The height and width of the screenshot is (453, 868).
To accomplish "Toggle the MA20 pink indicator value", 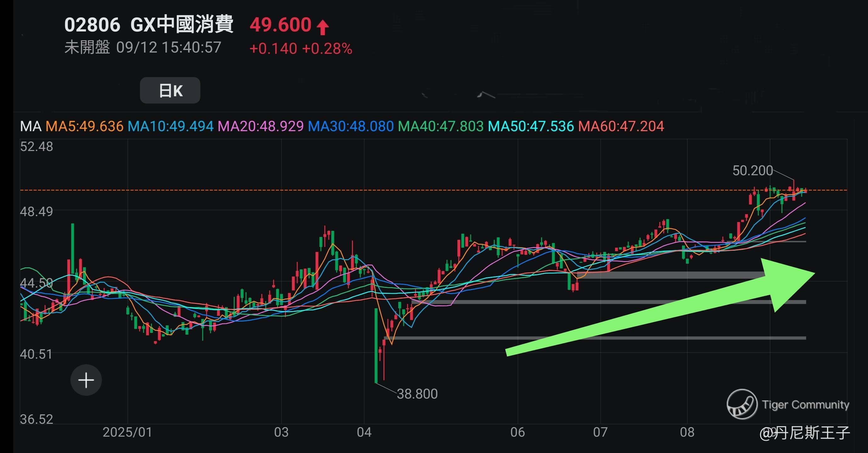I will coord(261,126).
